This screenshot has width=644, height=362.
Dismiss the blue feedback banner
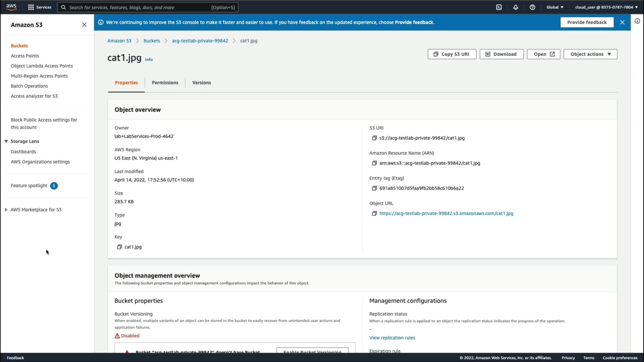point(622,22)
